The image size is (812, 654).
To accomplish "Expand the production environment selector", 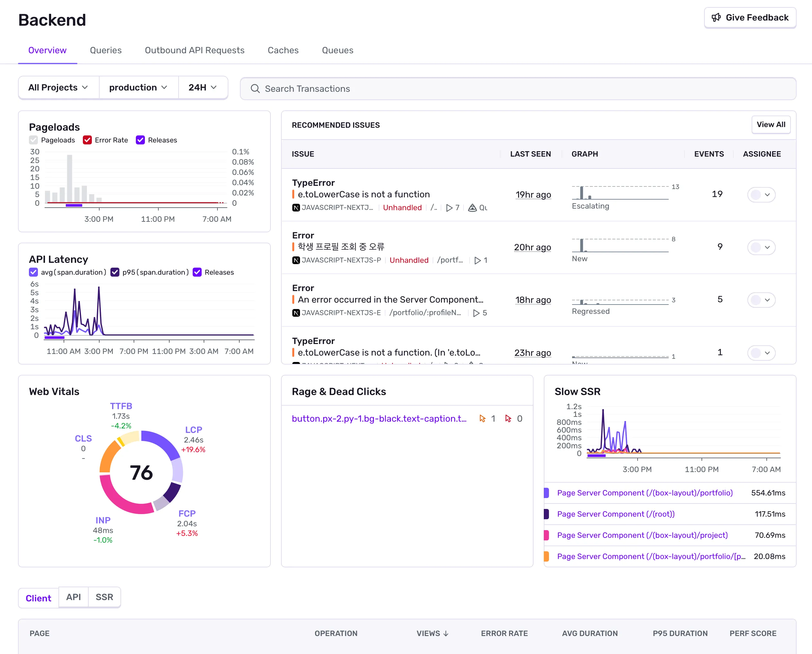I will pos(138,87).
